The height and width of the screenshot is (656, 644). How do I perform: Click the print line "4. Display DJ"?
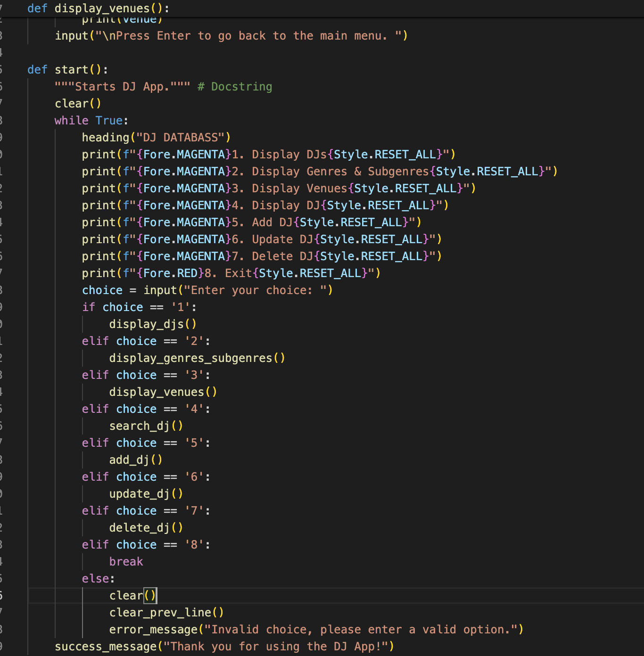tap(265, 205)
